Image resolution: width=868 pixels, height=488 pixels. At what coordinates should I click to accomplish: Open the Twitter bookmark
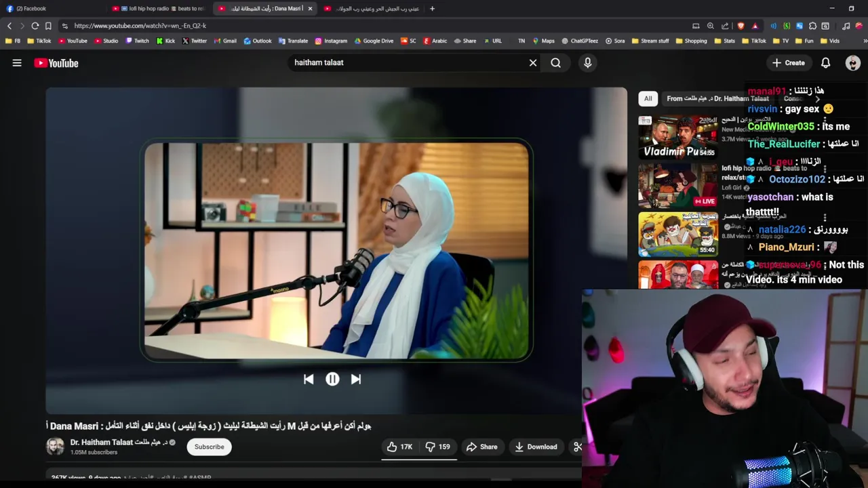tap(195, 41)
